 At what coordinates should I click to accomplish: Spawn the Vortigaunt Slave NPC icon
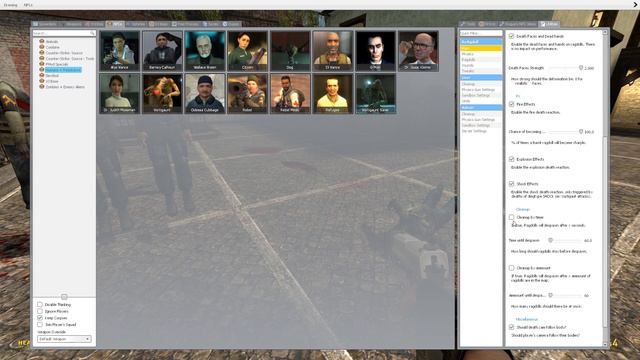[376, 93]
